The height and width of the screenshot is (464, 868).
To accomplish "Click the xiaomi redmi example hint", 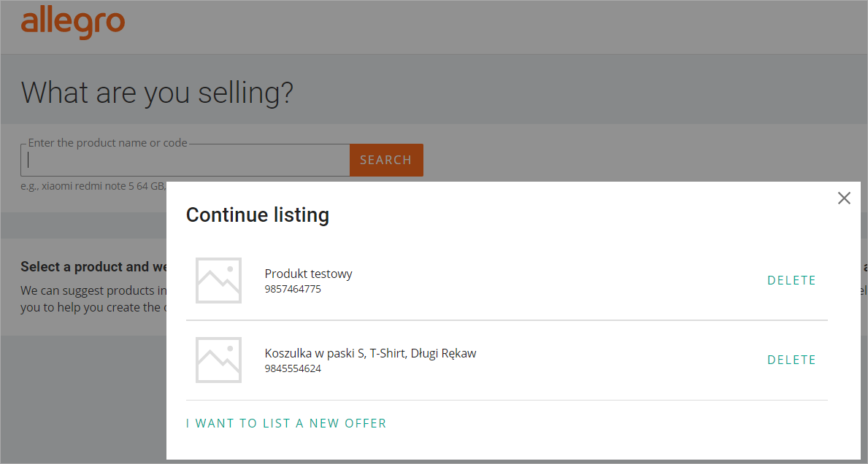I will click(x=93, y=186).
